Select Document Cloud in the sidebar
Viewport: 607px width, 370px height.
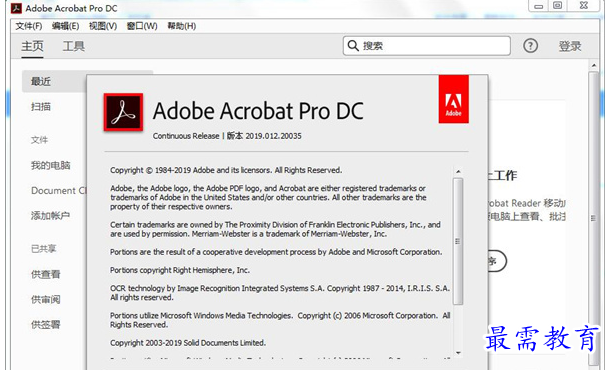(x=58, y=190)
